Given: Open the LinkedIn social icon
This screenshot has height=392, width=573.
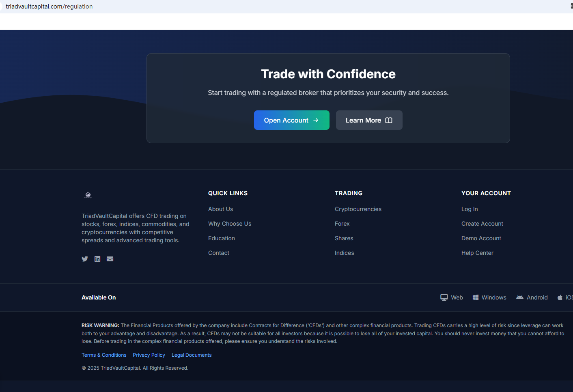Looking at the screenshot, I should [97, 259].
